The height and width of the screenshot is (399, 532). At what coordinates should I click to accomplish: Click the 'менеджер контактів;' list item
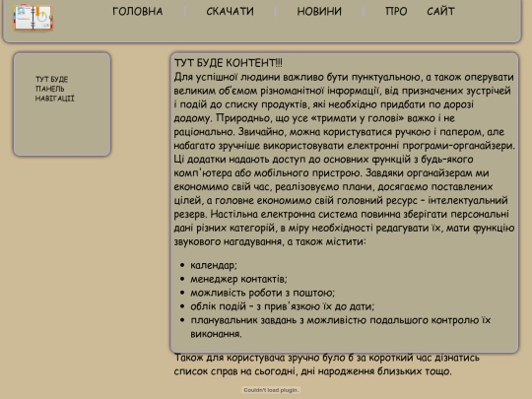pyautogui.click(x=238, y=279)
